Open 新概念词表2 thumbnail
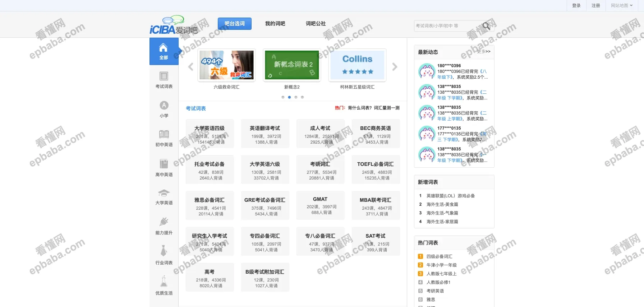644x307 pixels. (x=292, y=65)
